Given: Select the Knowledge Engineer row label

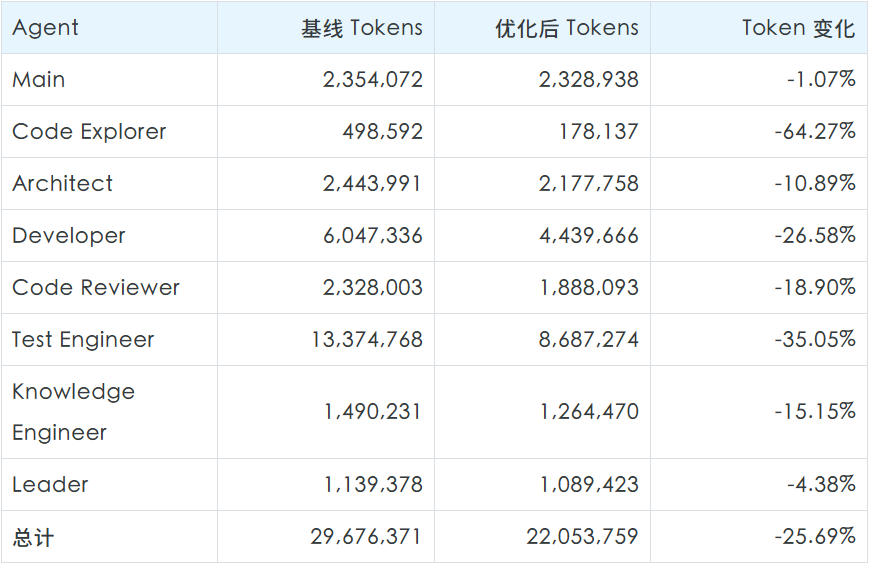Looking at the screenshot, I should 73,412.
